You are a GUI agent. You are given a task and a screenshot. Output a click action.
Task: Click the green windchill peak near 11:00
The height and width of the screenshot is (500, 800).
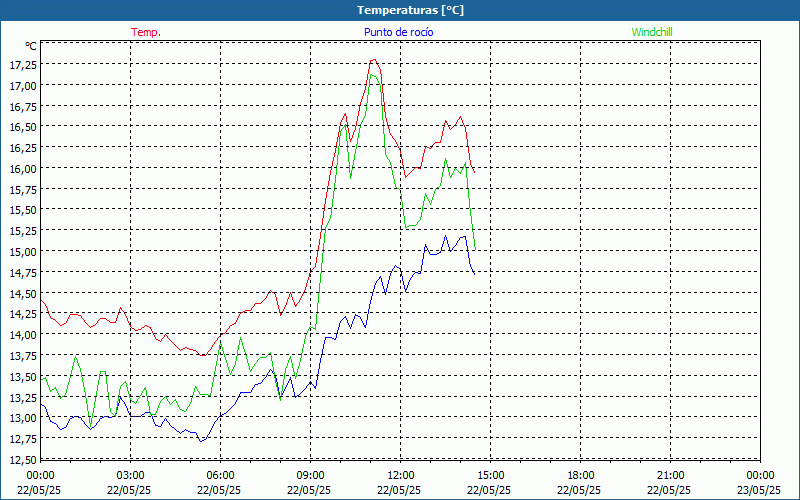click(x=371, y=74)
